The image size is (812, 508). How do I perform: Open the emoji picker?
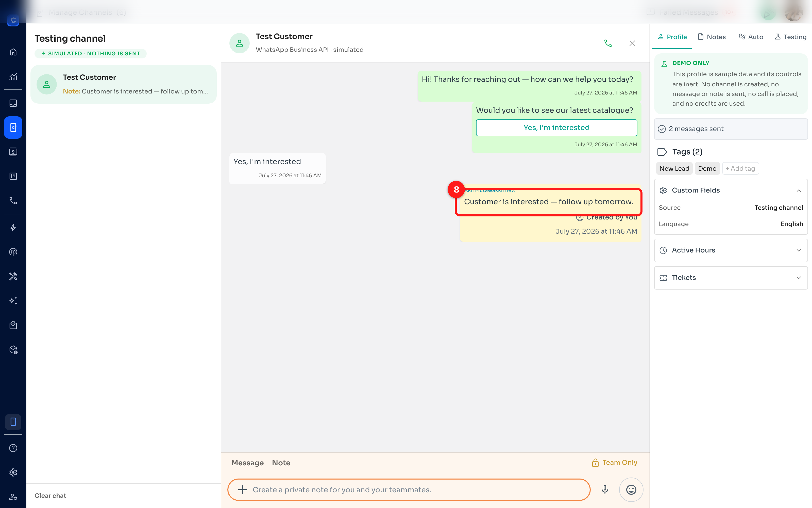pyautogui.click(x=631, y=489)
